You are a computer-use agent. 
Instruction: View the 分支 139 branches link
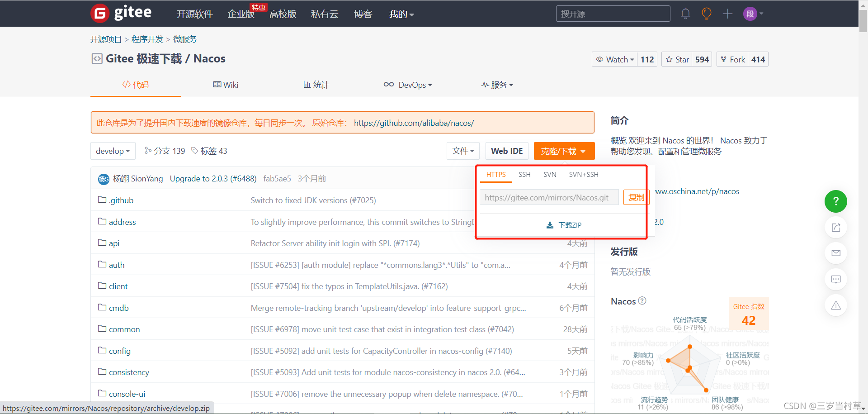pos(165,151)
